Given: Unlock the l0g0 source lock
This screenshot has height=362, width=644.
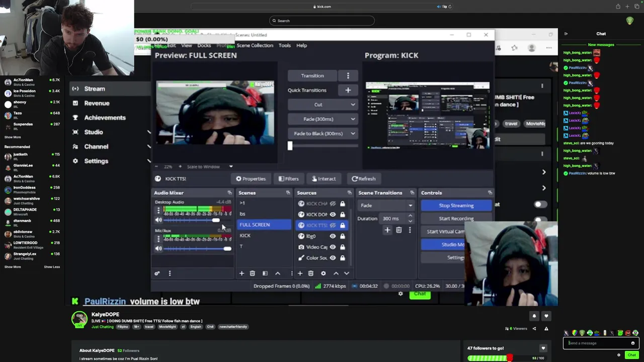Looking at the screenshot, I should coord(342,236).
